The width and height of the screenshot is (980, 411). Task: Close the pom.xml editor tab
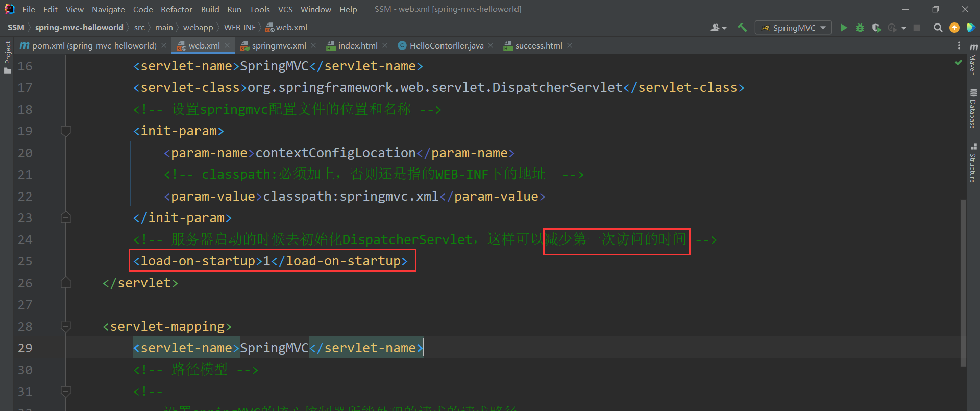[164, 45]
